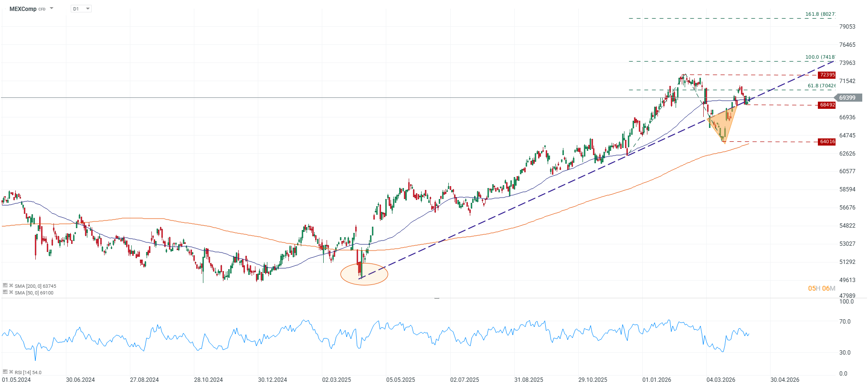Click the current price label 69399
868x388 pixels.
848,98
